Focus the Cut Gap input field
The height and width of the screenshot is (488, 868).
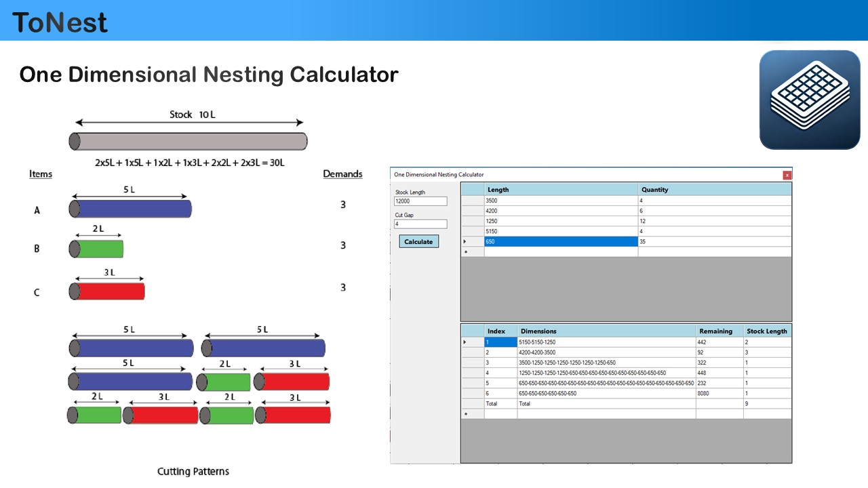421,224
